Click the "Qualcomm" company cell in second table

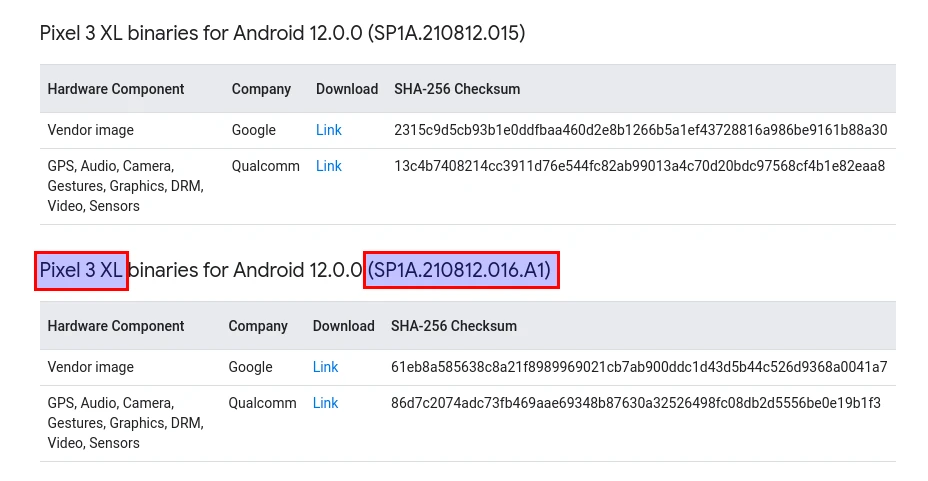click(x=262, y=403)
